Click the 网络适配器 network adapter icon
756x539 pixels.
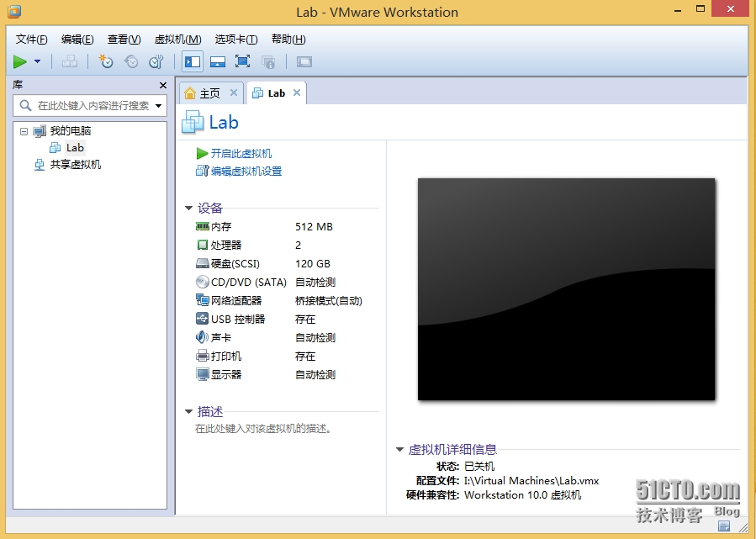[203, 300]
